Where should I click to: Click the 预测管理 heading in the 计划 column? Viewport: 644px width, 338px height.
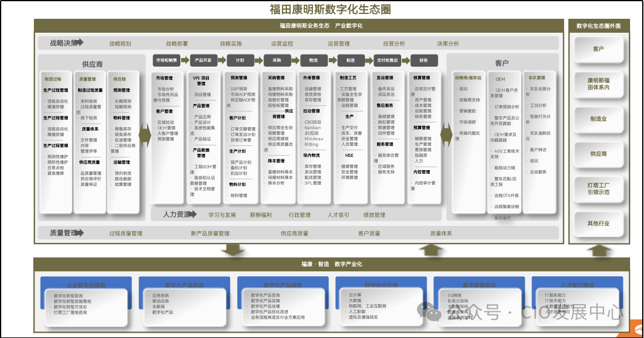click(238, 78)
